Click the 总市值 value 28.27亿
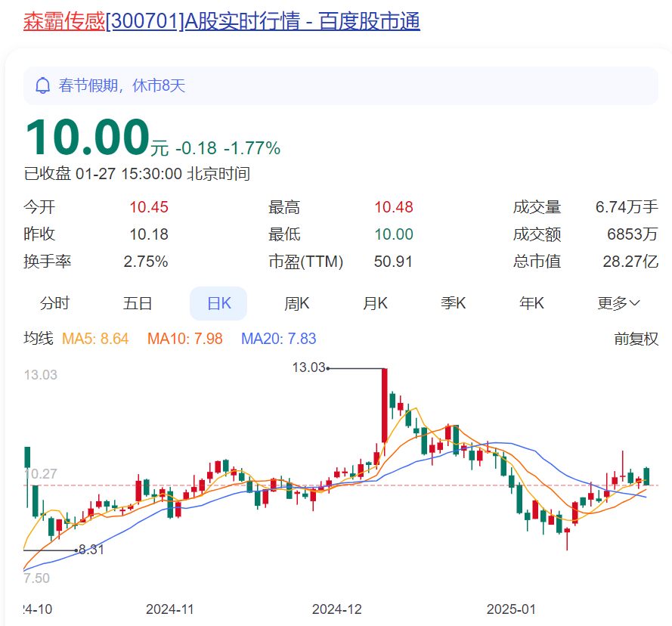Viewport: 672px width, 626px height. 630,262
